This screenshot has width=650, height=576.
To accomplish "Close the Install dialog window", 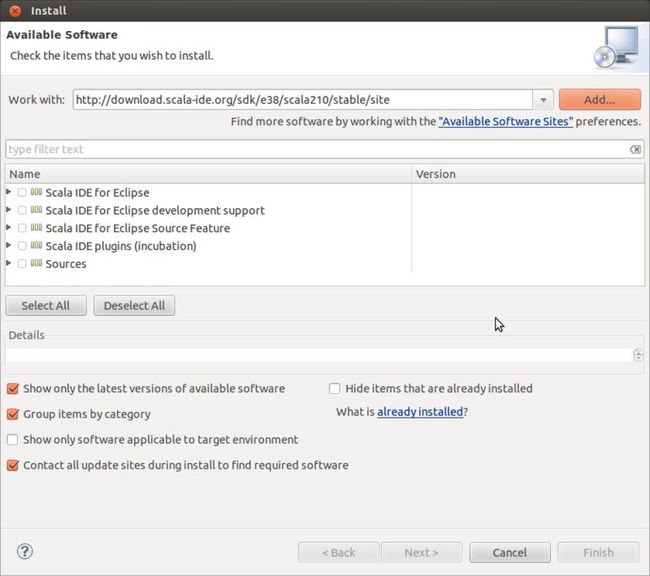I will pos(15,11).
